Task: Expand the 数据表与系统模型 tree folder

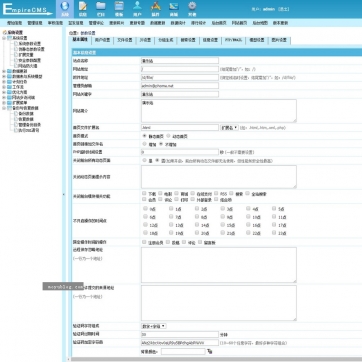Action: coord(4,76)
